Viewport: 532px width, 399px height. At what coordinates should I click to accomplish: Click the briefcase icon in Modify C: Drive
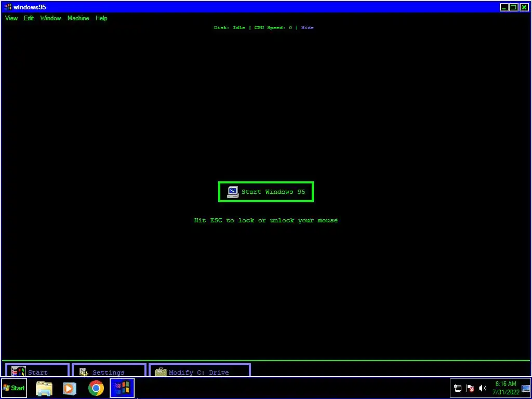161,372
